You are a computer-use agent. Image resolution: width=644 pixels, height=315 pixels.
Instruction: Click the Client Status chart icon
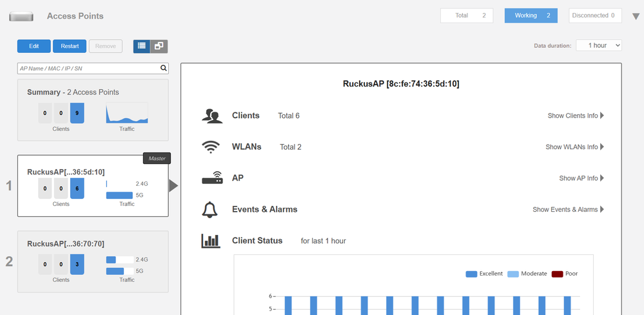(211, 241)
